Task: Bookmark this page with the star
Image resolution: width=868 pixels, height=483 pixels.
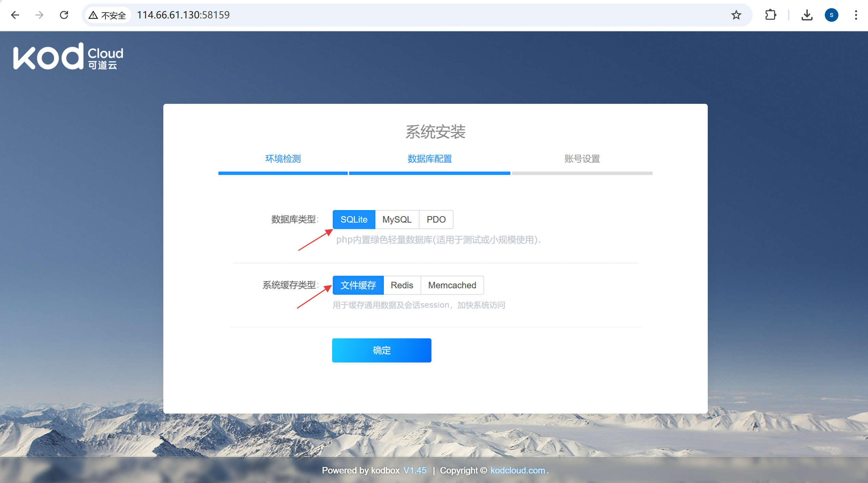Action: (x=736, y=15)
